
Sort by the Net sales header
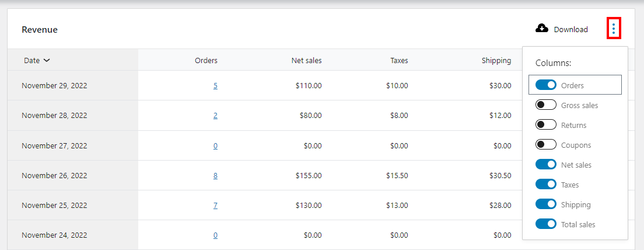(x=306, y=60)
